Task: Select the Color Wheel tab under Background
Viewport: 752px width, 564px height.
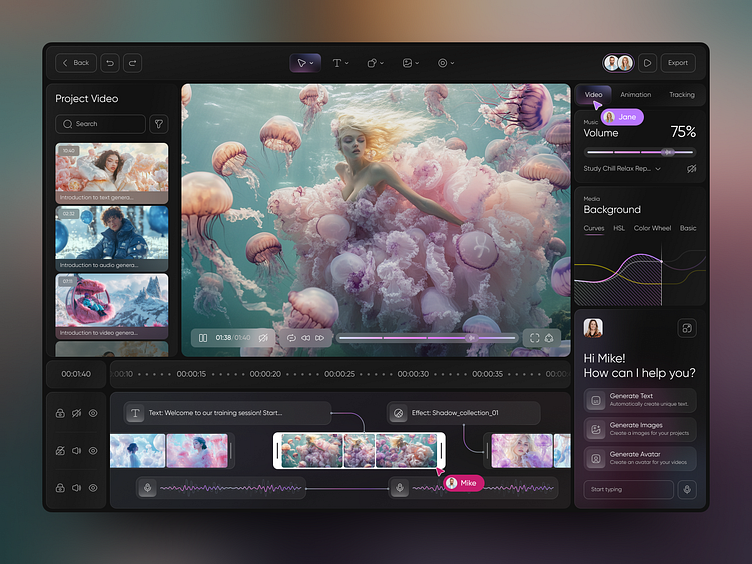Action: click(652, 228)
